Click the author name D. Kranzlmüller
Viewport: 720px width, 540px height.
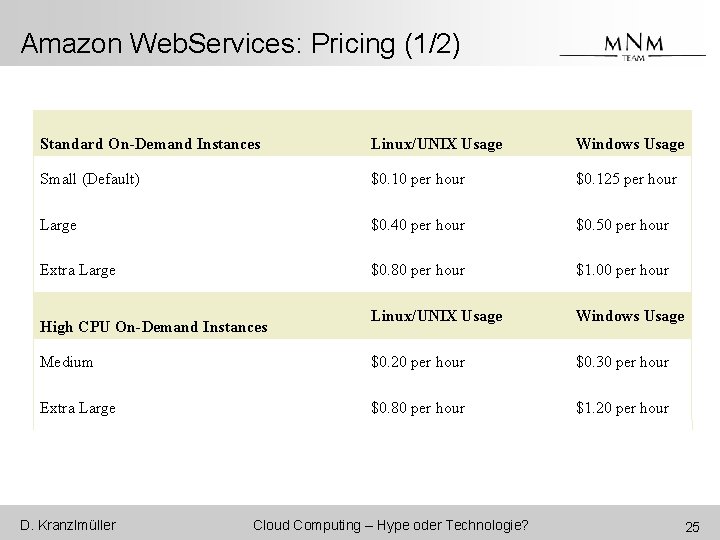coord(70,525)
